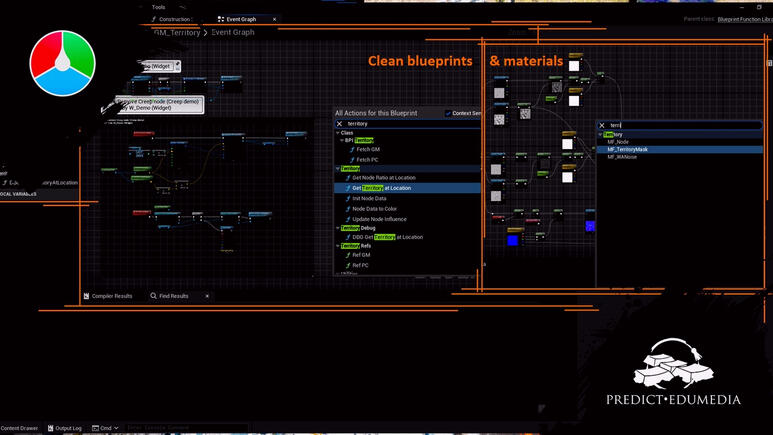The image size is (773, 435).
Task: Collapse the Territory category in the actions list
Action: pos(338,169)
